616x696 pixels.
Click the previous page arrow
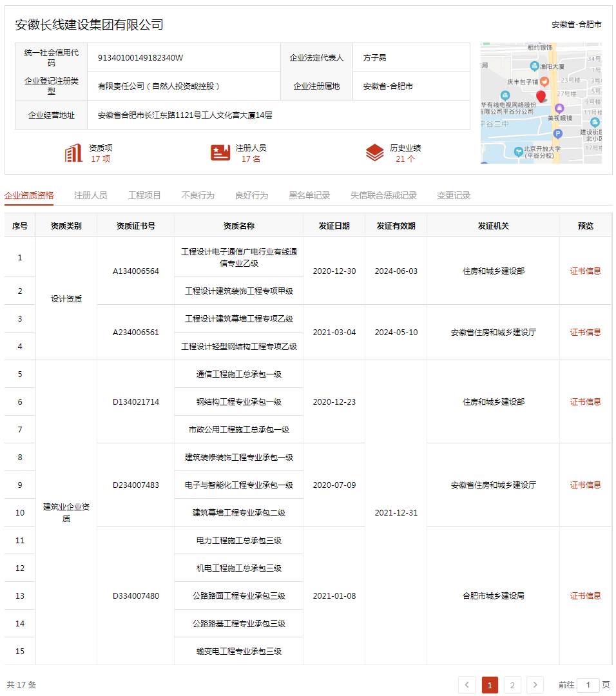coord(468,685)
